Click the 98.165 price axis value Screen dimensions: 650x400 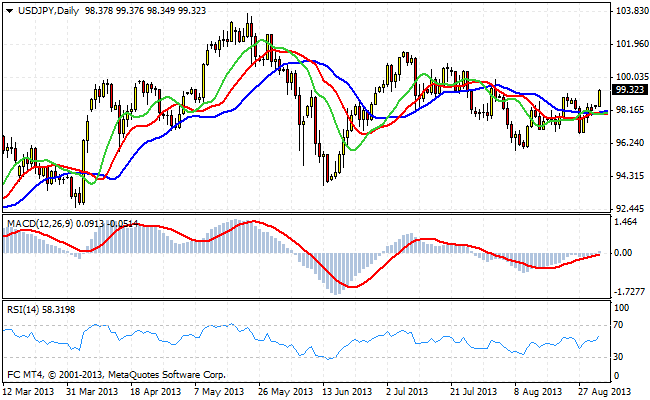tap(632, 110)
